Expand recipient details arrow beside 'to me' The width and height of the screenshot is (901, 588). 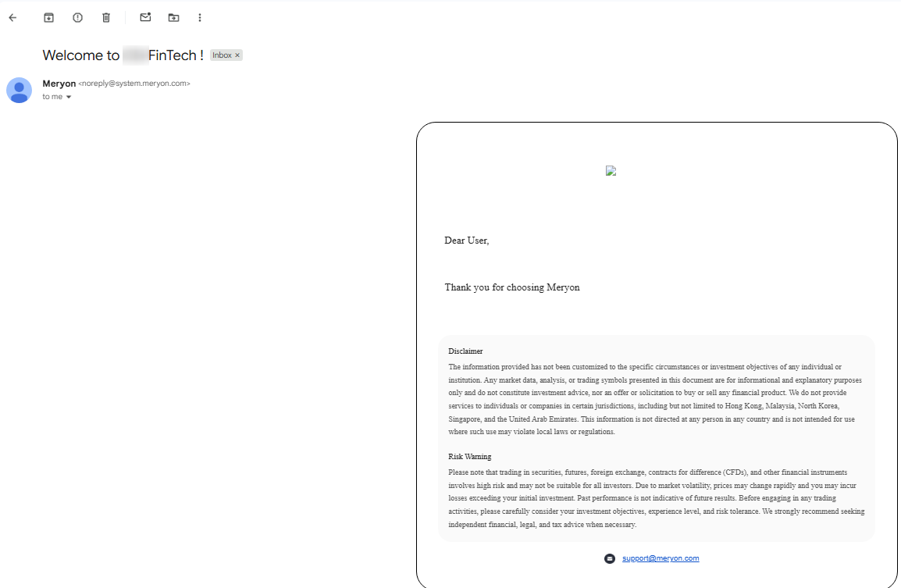click(69, 97)
